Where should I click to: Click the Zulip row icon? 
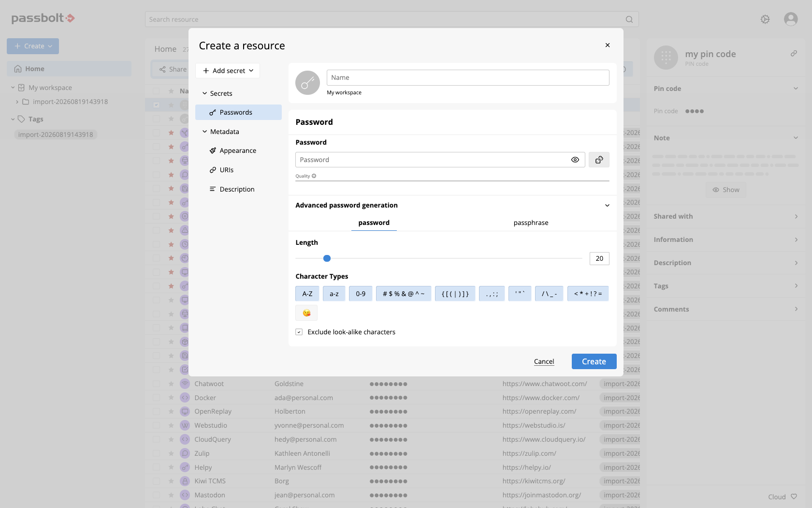tap(185, 453)
